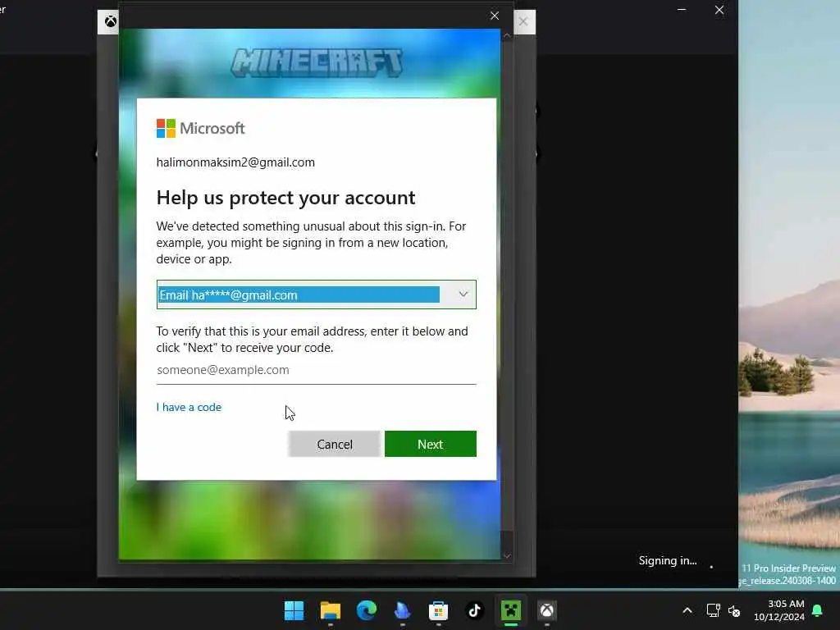Click the green Next button
The height and width of the screenshot is (630, 840).
pyautogui.click(x=430, y=444)
